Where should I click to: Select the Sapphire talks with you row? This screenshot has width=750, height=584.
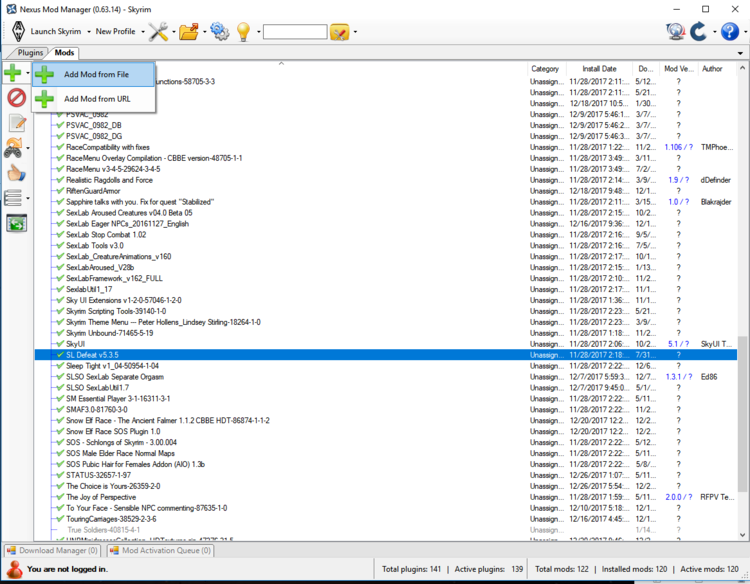pos(386,202)
